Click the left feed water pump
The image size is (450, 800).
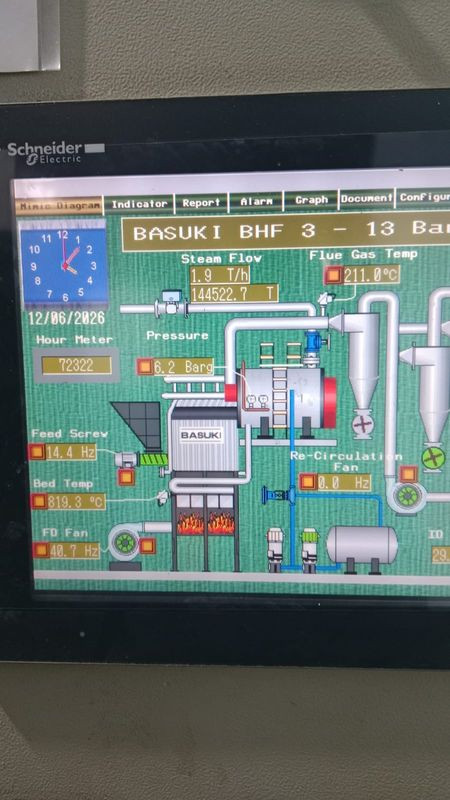pos(275,549)
